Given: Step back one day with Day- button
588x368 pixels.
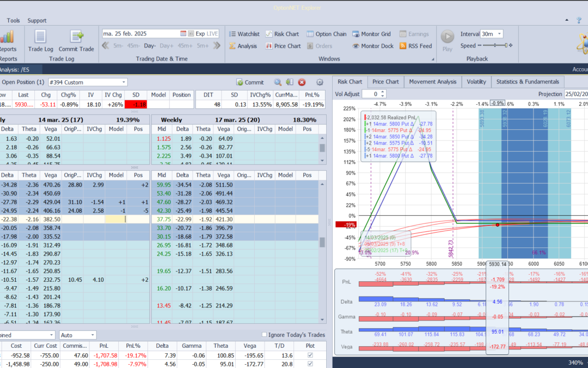Looking at the screenshot, I should (150, 46).
